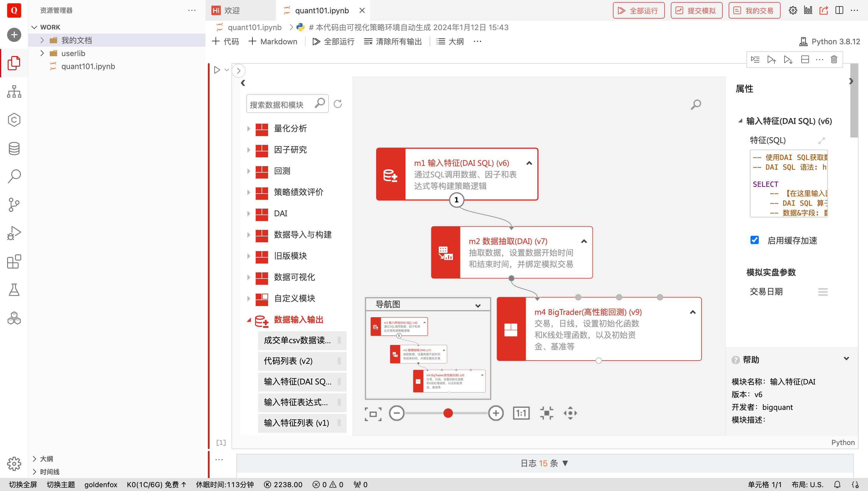Click the canvas search magnifier icon
Image resolution: width=868 pixels, height=491 pixels.
coord(696,104)
